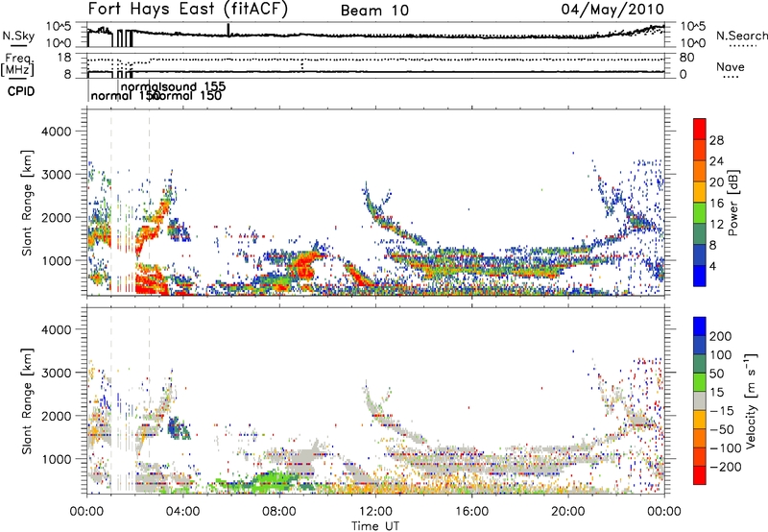
Task: Click the frequency axis value '18'
Action: pyautogui.click(x=63, y=58)
